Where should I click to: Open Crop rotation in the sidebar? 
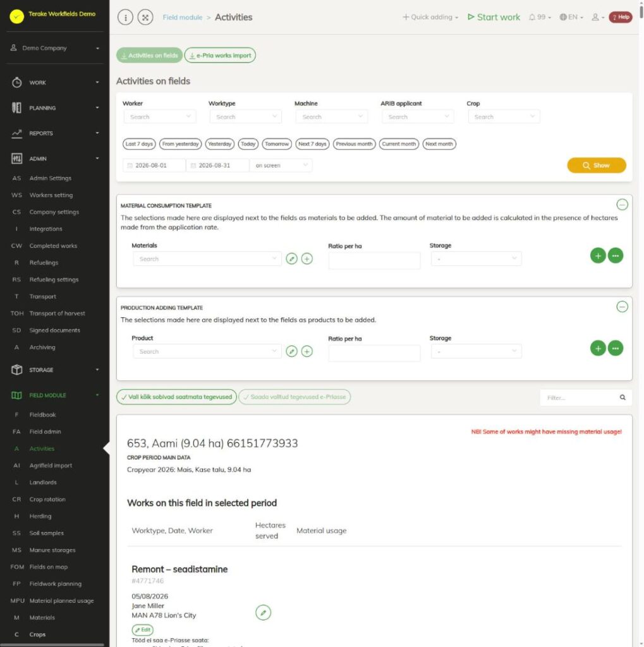47,499
